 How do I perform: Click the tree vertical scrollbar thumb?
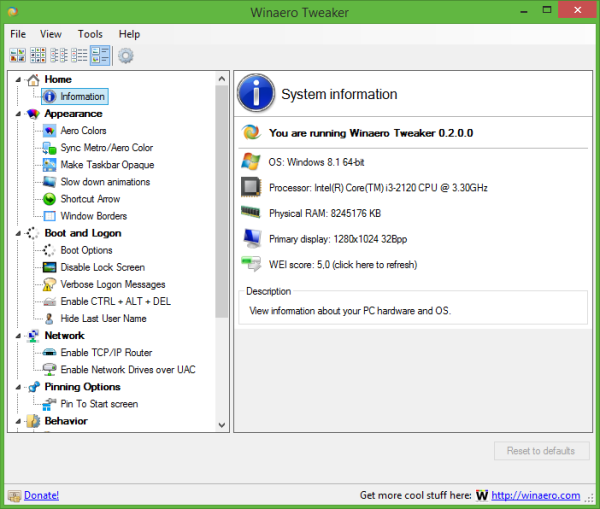(222, 202)
